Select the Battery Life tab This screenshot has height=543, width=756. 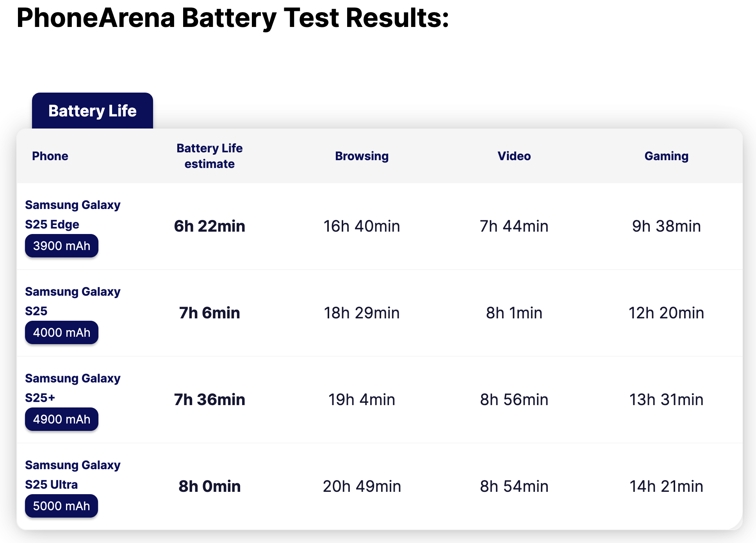coord(93,111)
